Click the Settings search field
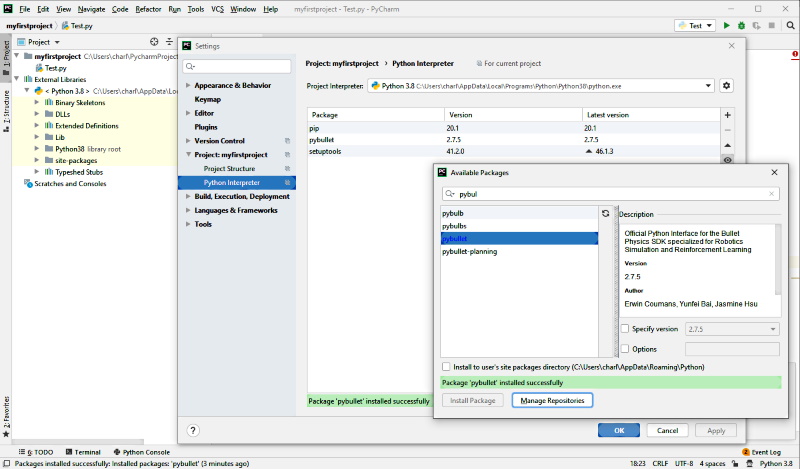Viewport: 800px width, 469px height. [237, 66]
